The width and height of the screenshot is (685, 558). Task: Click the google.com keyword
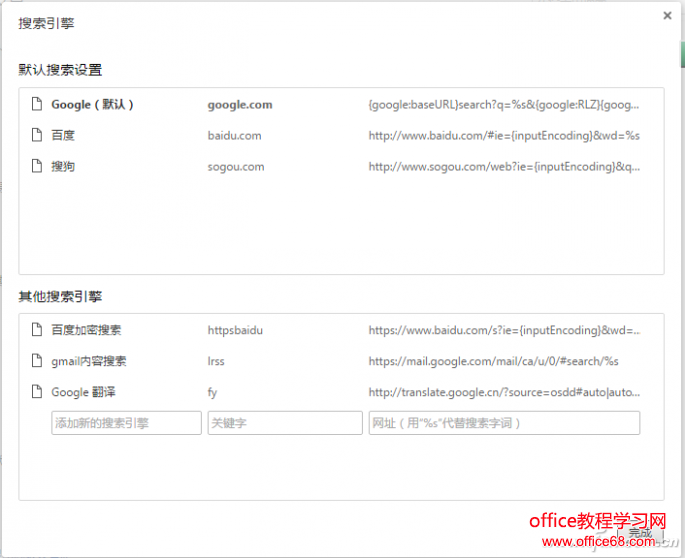[240, 105]
